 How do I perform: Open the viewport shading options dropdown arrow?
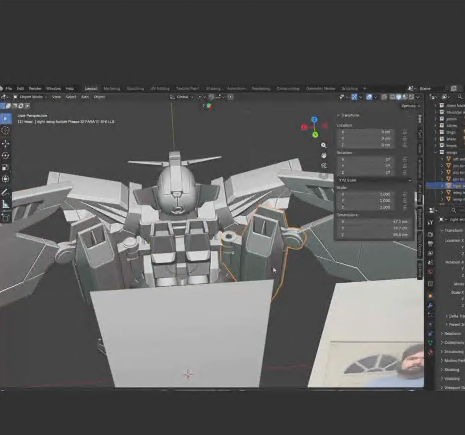coord(417,97)
